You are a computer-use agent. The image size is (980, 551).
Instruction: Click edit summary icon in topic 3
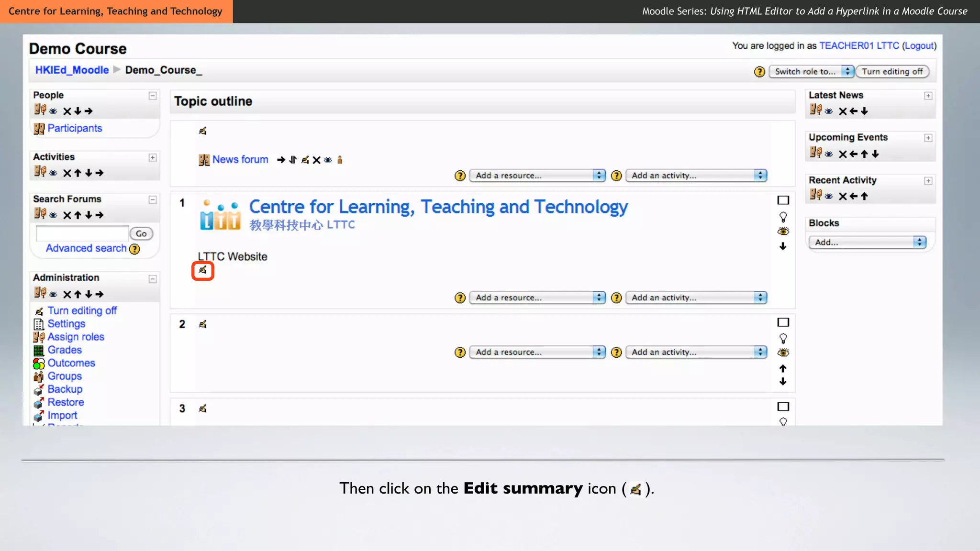pyautogui.click(x=202, y=408)
